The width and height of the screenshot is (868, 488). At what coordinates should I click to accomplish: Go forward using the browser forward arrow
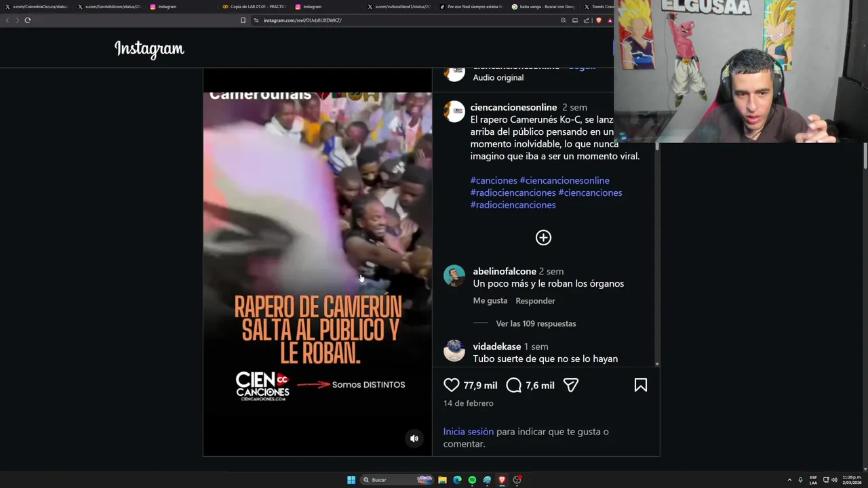tap(17, 20)
